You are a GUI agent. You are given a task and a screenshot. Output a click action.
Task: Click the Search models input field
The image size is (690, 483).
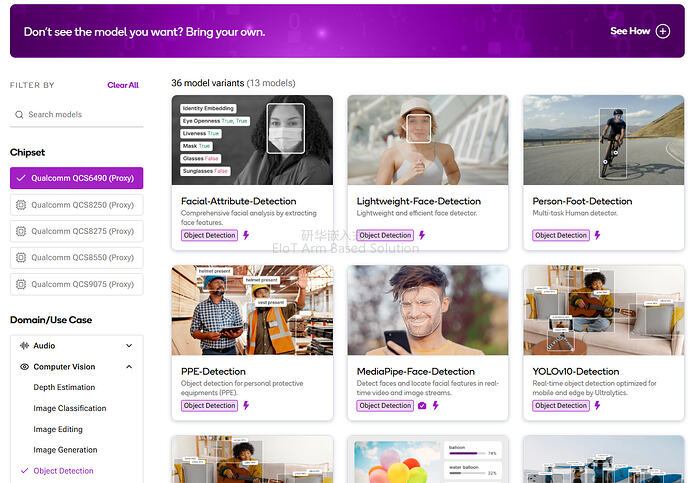77,115
